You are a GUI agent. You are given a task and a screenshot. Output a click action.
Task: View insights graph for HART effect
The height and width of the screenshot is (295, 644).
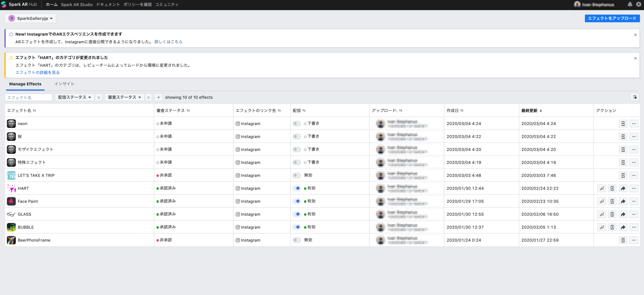point(602,188)
